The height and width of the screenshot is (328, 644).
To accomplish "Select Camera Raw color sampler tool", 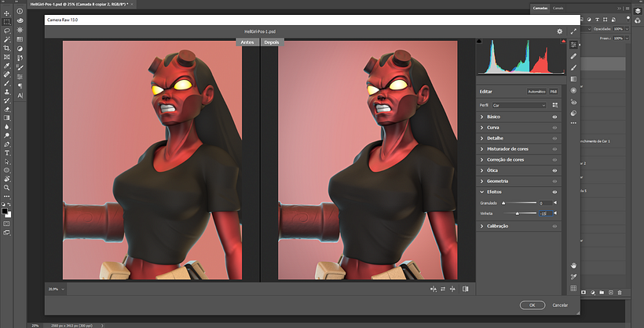I will pos(574,277).
